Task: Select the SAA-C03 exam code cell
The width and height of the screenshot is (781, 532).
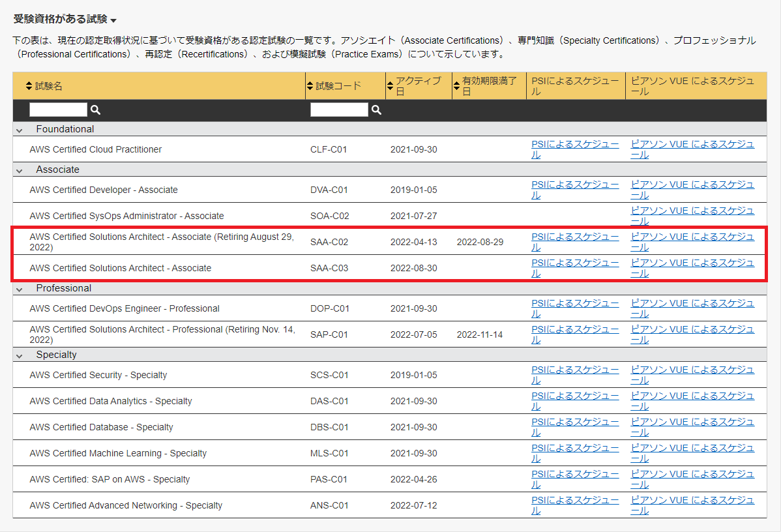Action: (x=329, y=268)
